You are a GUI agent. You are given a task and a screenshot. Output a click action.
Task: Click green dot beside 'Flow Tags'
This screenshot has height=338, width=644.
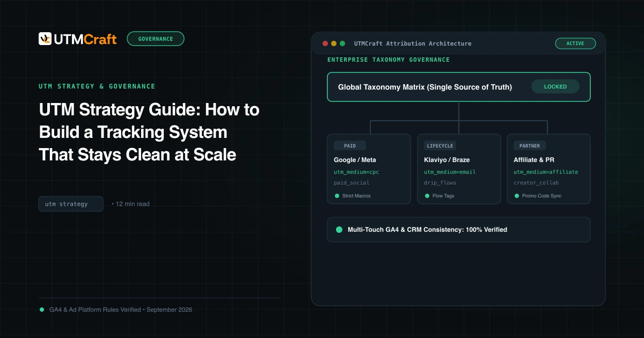(426, 196)
